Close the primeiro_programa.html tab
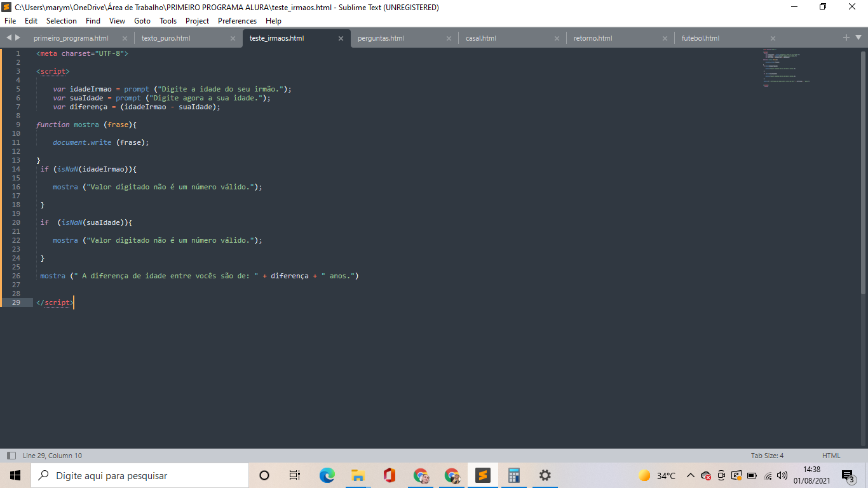Image resolution: width=868 pixels, height=488 pixels. click(125, 38)
